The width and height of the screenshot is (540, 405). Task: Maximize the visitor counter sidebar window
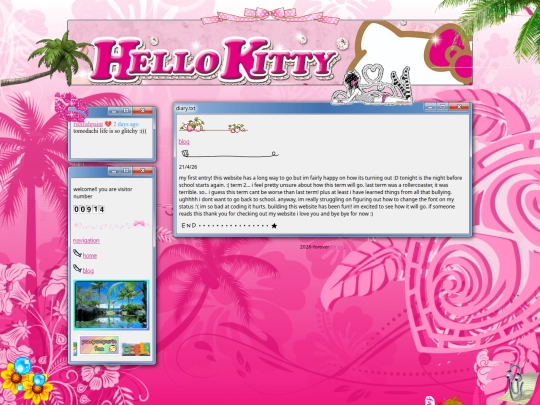click(x=126, y=171)
